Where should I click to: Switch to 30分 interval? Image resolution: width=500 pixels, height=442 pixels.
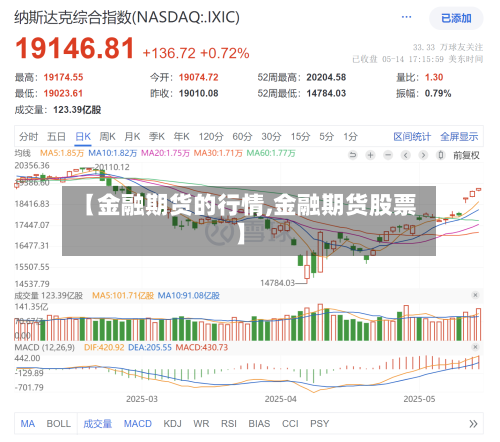point(271,136)
